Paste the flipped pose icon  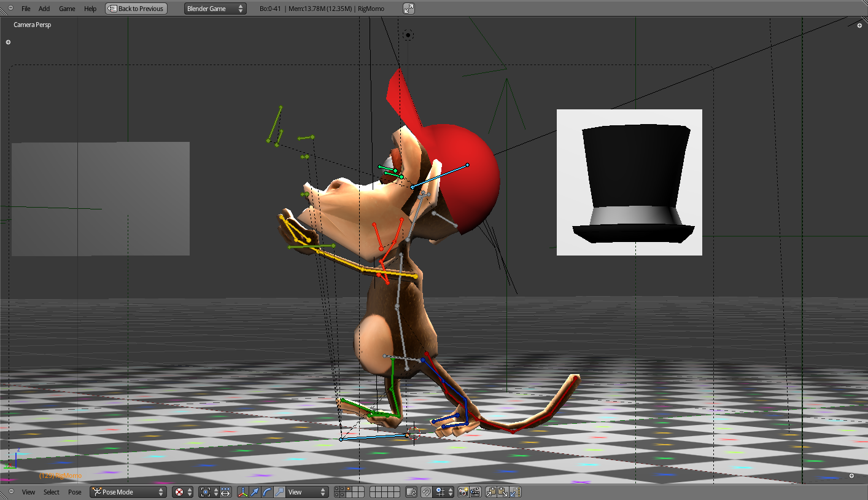[x=515, y=492]
